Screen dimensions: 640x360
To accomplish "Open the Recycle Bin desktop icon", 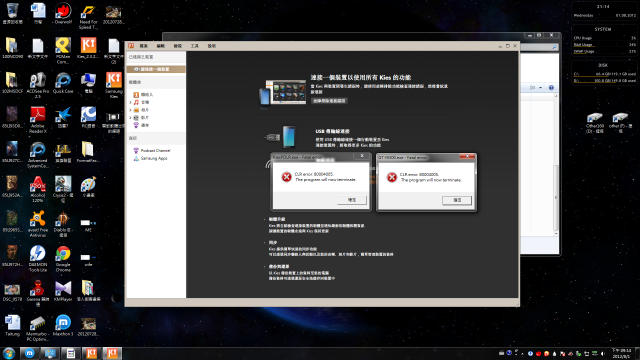I will click(12, 13).
